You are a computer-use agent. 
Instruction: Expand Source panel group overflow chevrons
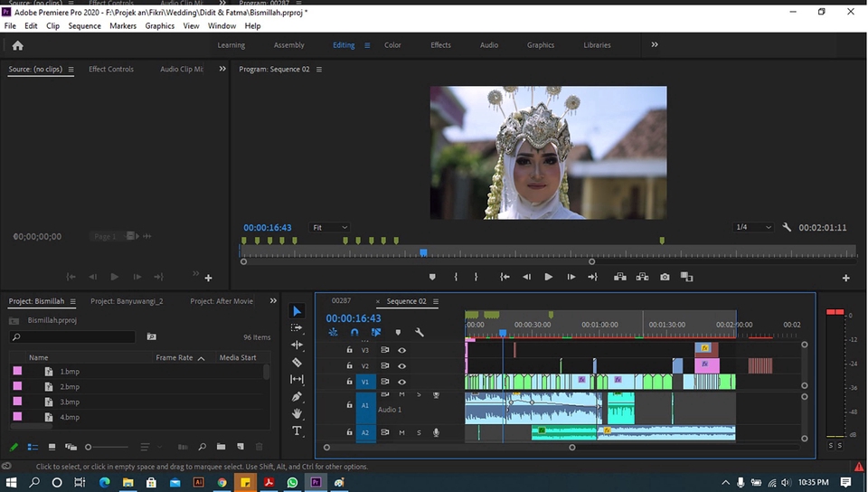point(222,69)
